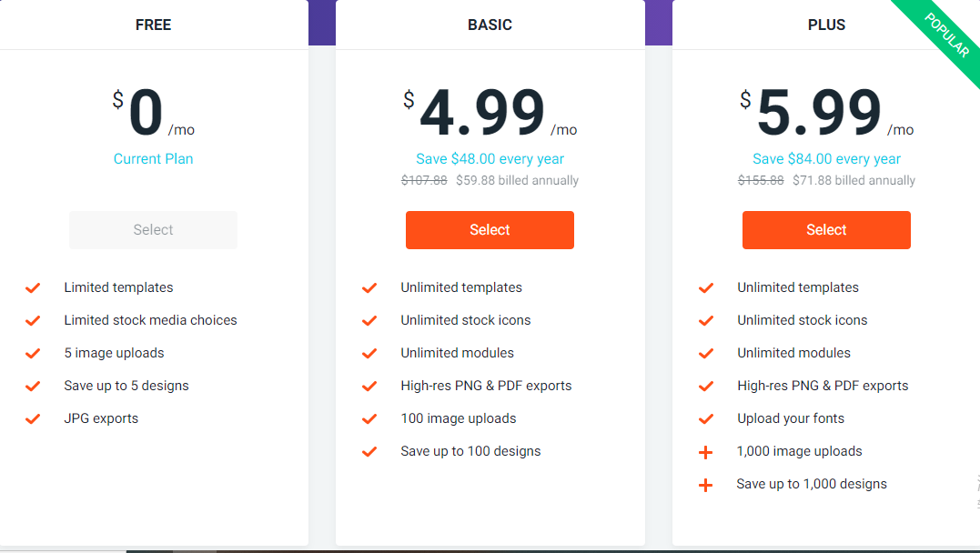The image size is (980, 553).
Task: Click Save $84.00 every year text
Action: point(826,158)
